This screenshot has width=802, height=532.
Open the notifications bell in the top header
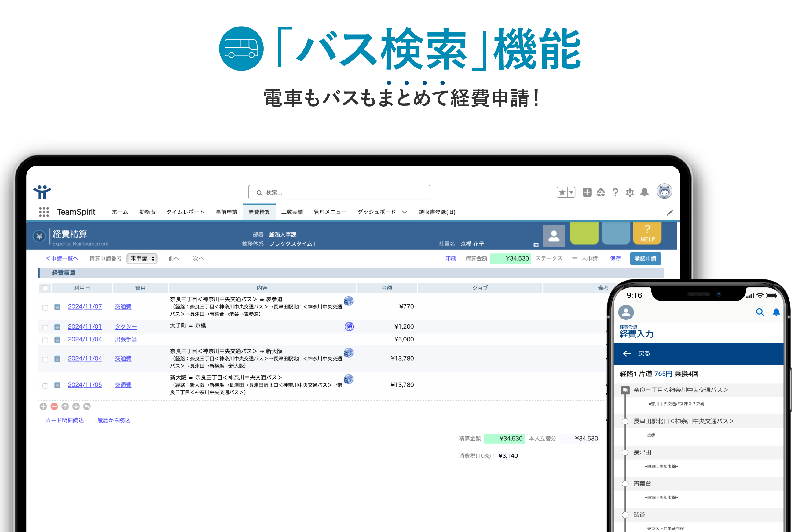click(x=644, y=192)
